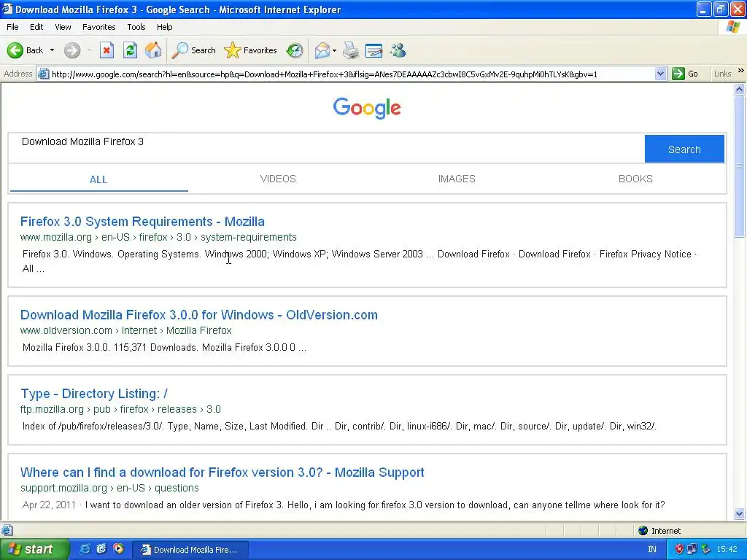Image resolution: width=747 pixels, height=560 pixels.
Task: Click the vertical scrollbar thumb
Action: (740, 166)
